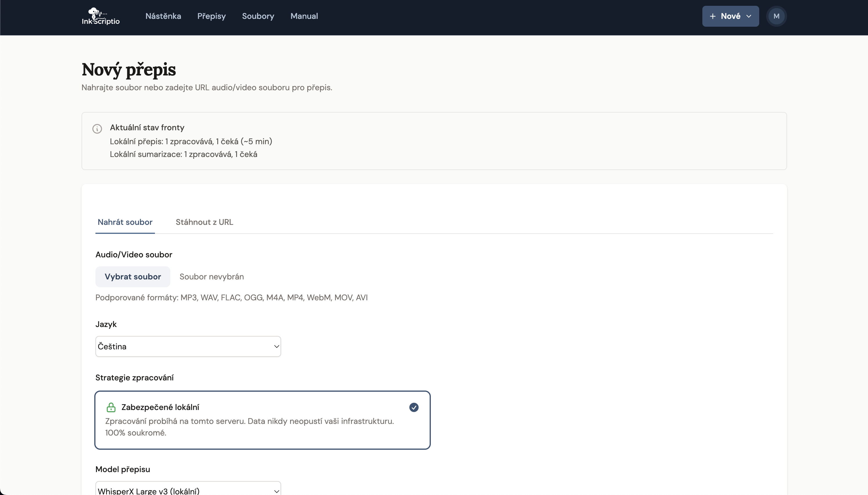Open the M user avatar menu
Viewport: 868px width, 495px height.
pyautogui.click(x=776, y=16)
